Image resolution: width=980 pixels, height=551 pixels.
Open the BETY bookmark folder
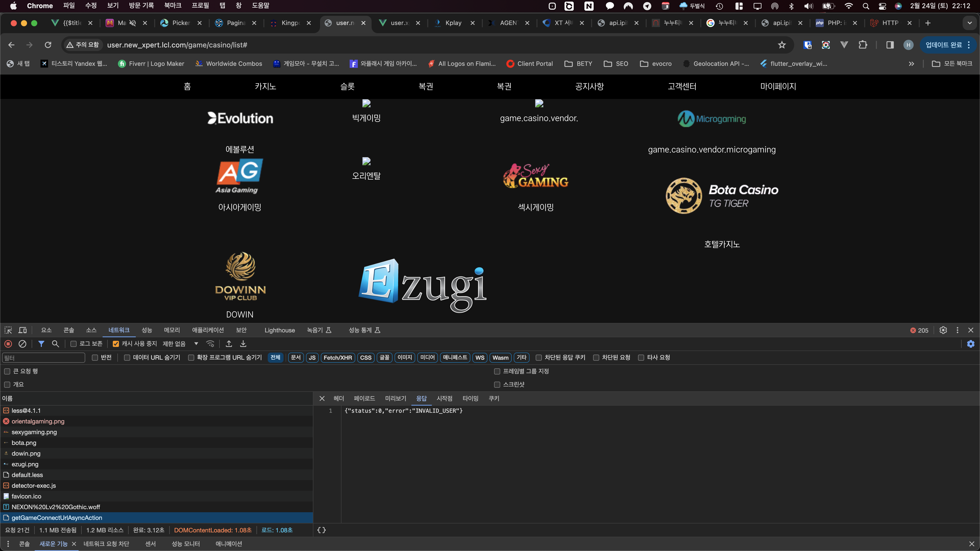[x=579, y=64]
